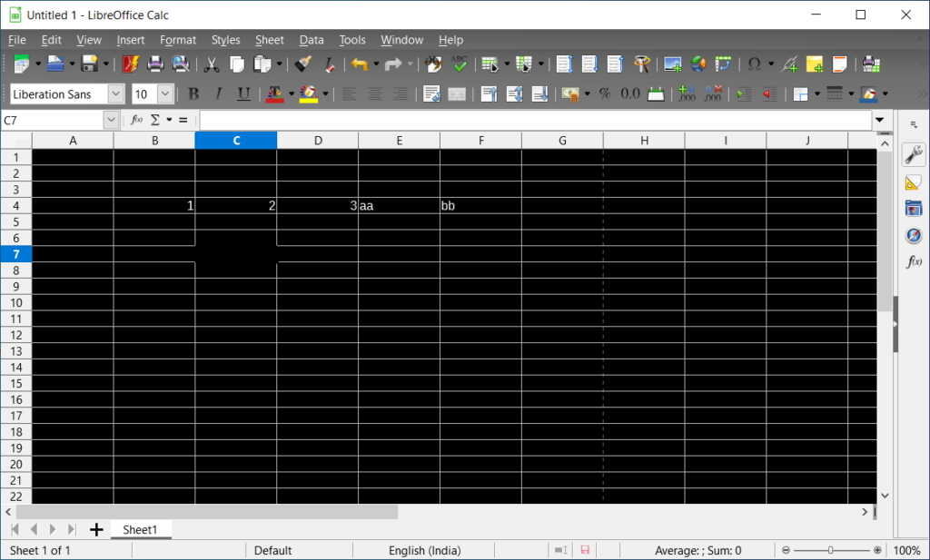Viewport: 930px width, 560px height.
Task: Export directly as PDF
Action: point(130,64)
